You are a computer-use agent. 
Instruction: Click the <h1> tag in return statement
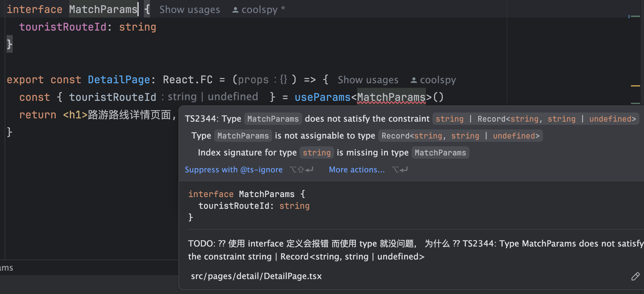(x=75, y=115)
